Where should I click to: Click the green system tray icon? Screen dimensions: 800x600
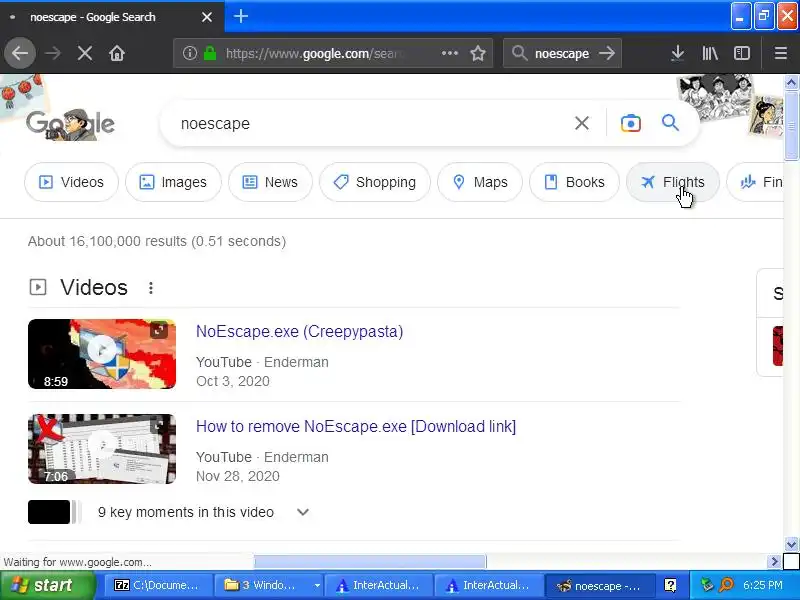pyautogui.click(x=707, y=585)
